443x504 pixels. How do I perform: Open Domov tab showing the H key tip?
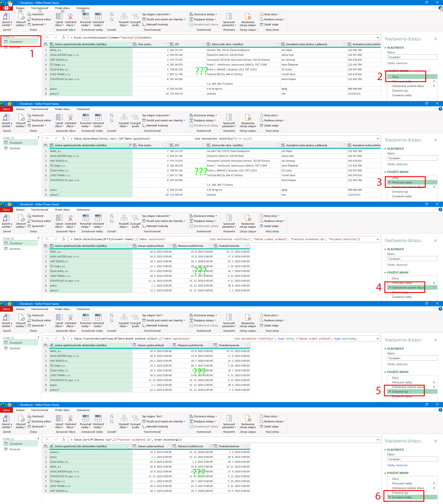pyautogui.click(x=20, y=8)
